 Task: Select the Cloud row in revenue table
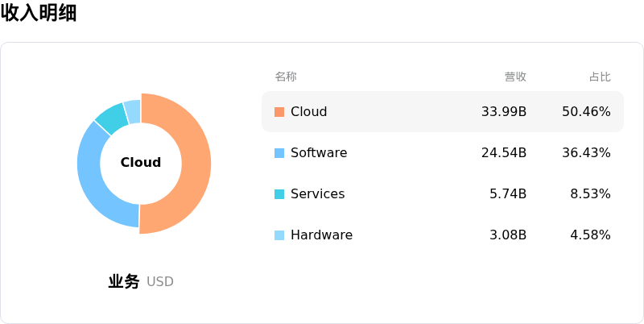click(x=443, y=111)
